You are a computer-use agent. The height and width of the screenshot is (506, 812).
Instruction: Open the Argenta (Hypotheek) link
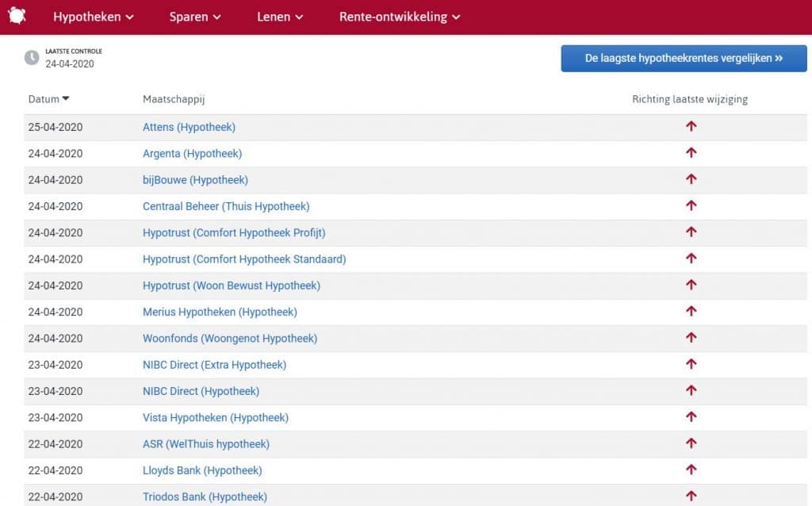tap(192, 153)
